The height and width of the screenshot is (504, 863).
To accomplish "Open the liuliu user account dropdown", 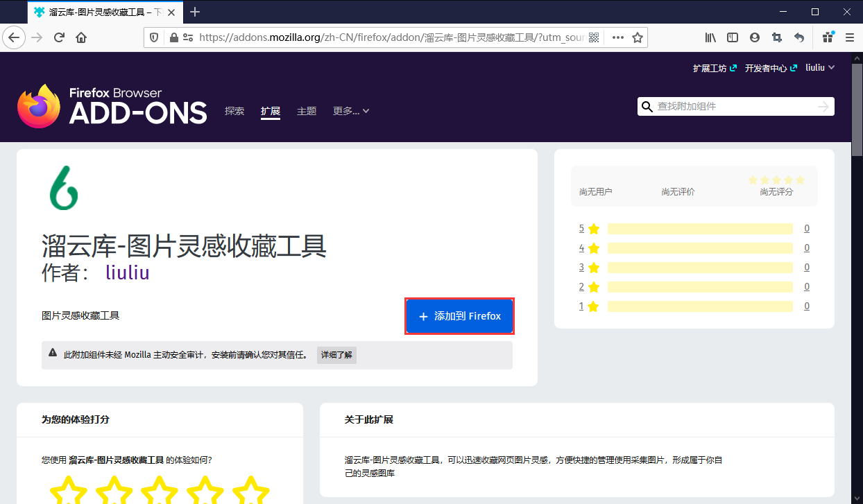I will point(820,68).
